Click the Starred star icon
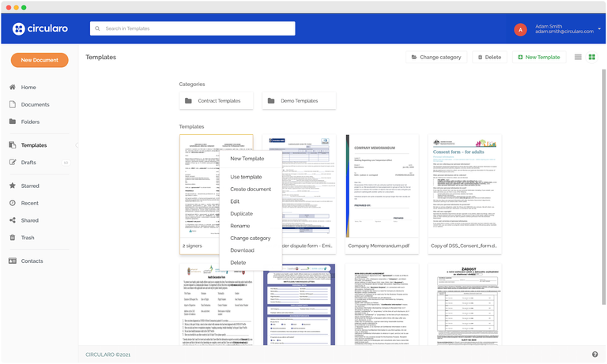607x364 pixels. [x=13, y=186]
